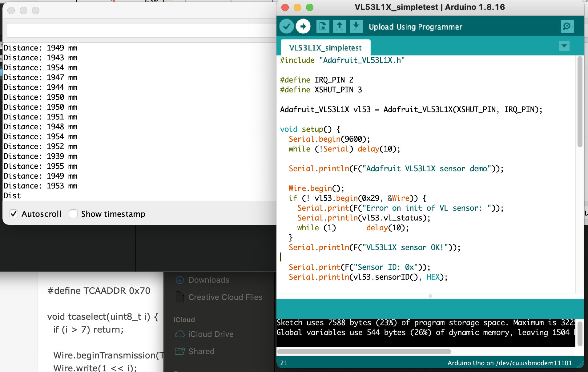
Task: Select the VL53L1X_simpletest tab
Action: [325, 48]
